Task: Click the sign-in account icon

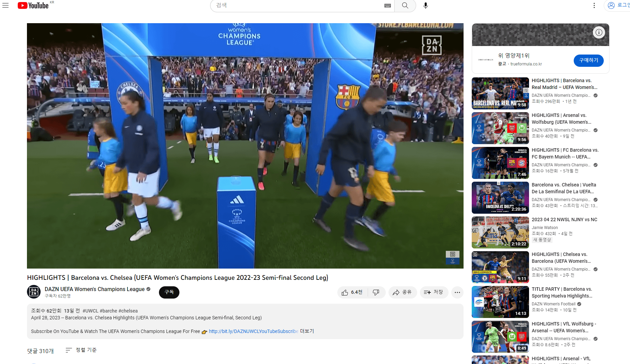Action: point(611,5)
